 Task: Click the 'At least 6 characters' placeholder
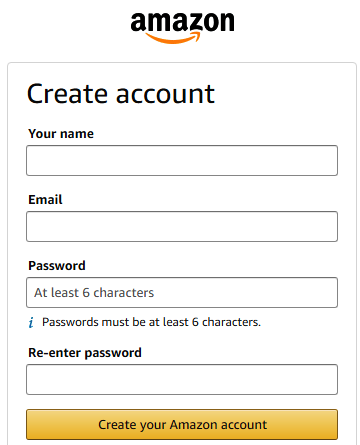[94, 293]
